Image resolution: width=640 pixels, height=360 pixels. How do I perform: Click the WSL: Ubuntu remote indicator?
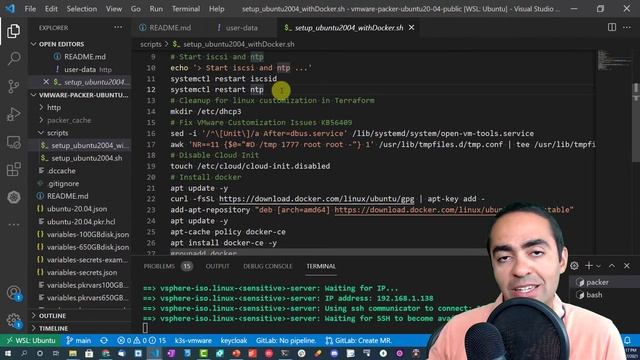click(31, 340)
